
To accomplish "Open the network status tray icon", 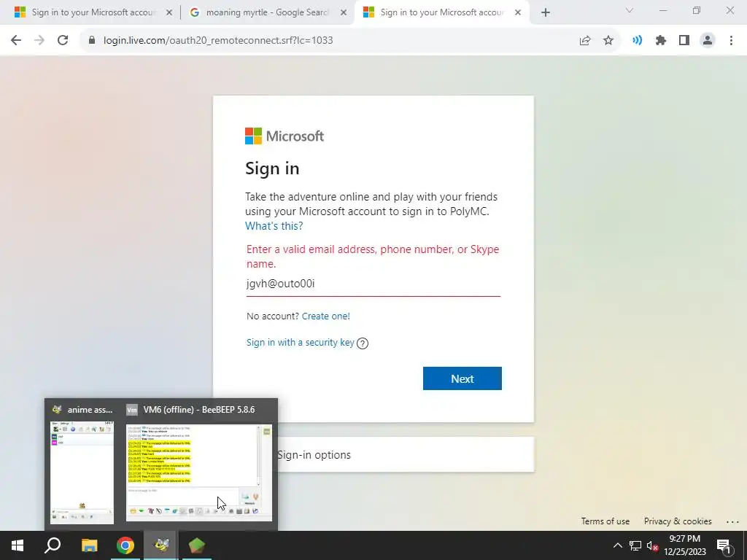I will 635,545.
